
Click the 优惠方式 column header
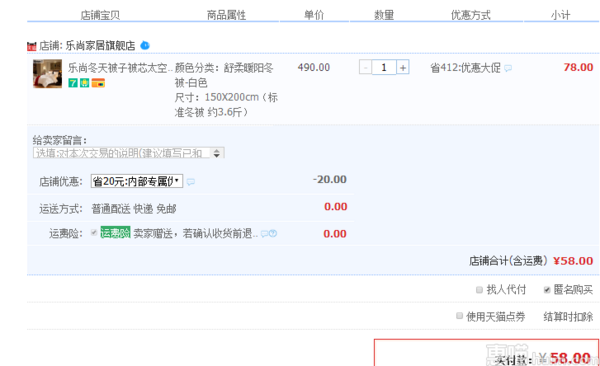coord(470,15)
